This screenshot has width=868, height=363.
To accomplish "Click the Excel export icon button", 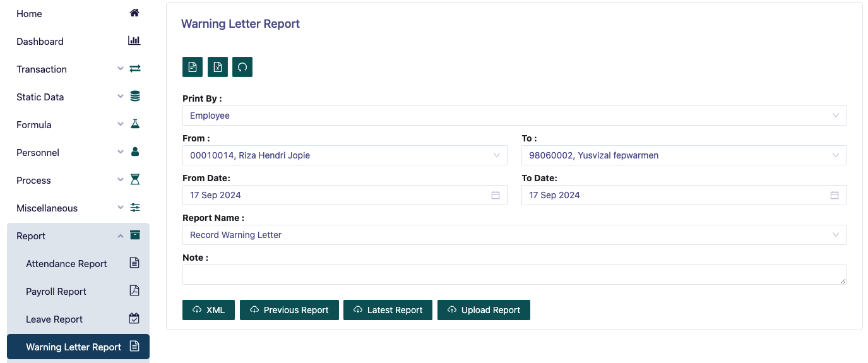I will [217, 67].
